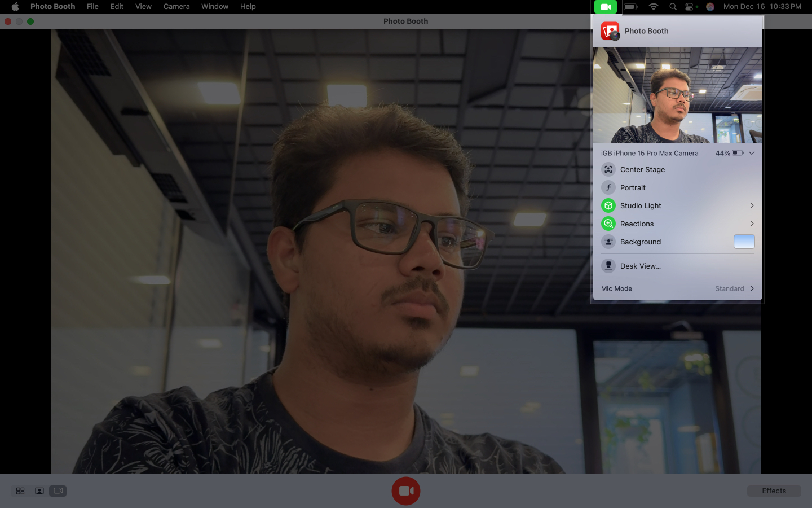The width and height of the screenshot is (812, 508).
Task: Open Desk View
Action: click(x=640, y=266)
